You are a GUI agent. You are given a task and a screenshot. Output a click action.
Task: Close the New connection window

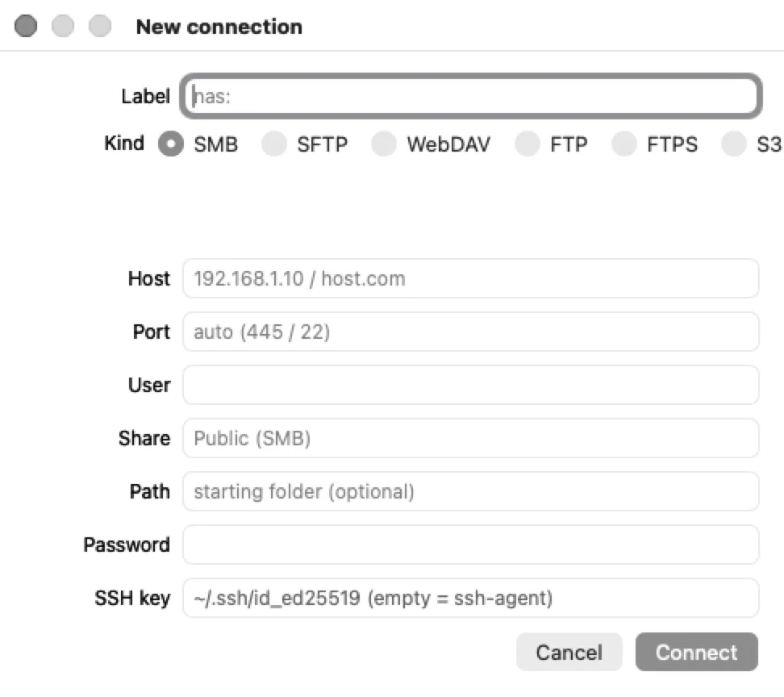pos(26,26)
